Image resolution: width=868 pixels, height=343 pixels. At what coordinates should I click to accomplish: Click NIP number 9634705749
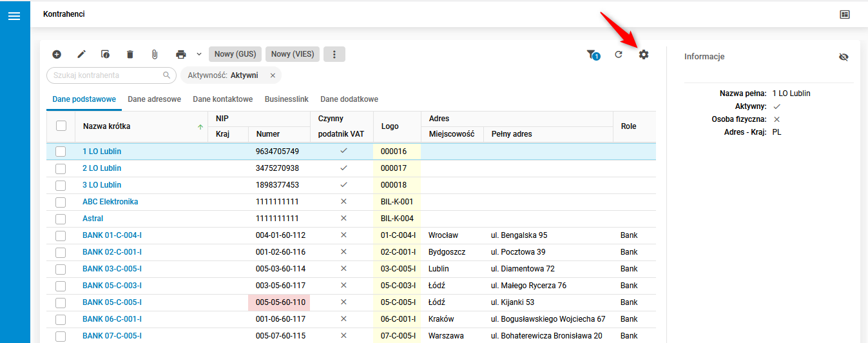point(277,152)
